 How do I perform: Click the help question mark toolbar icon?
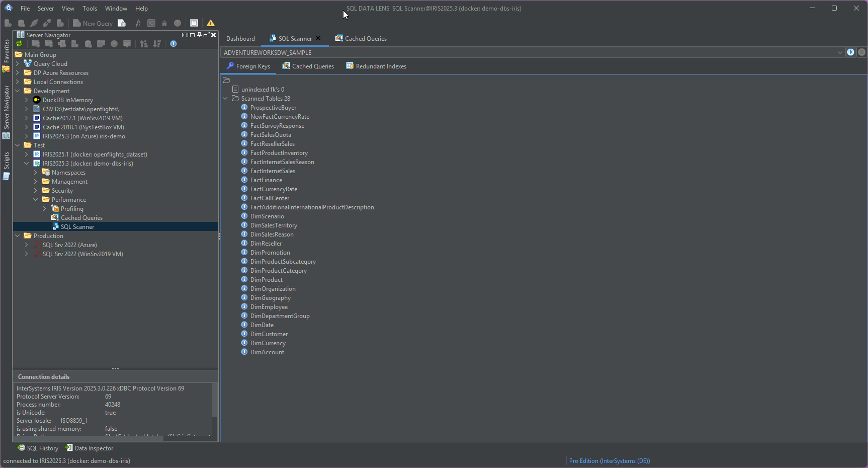pos(178,23)
